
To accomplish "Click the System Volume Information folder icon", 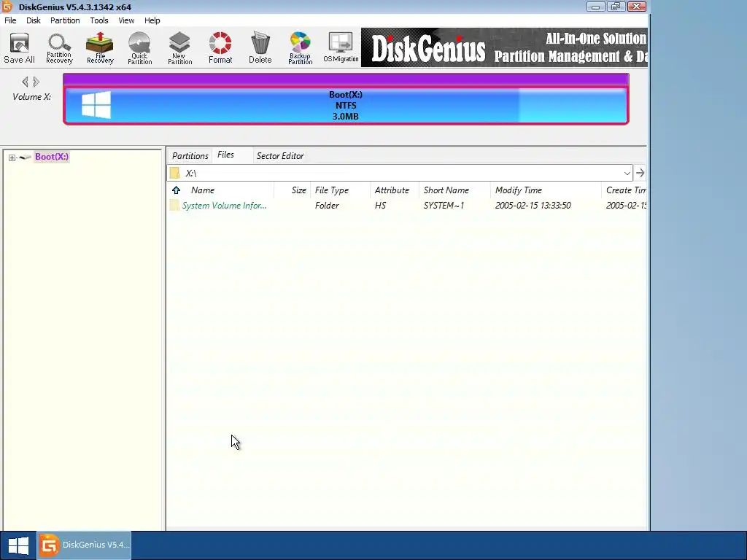I will [x=175, y=205].
